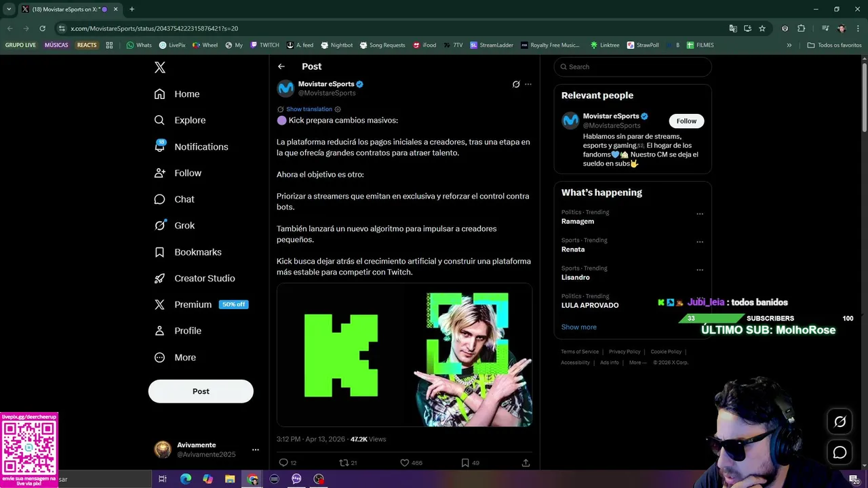Open Grok from the sidebar

[x=174, y=226]
